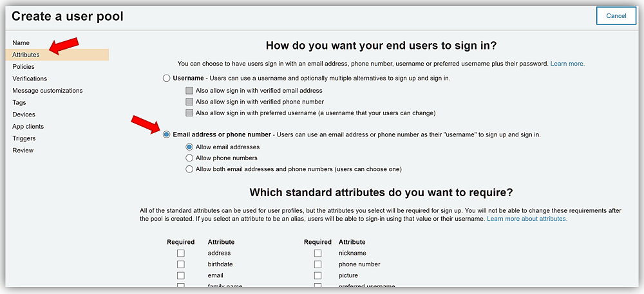Screen dimensions: 644x294
Task: Open Message customizations in sidebar
Action: click(47, 91)
